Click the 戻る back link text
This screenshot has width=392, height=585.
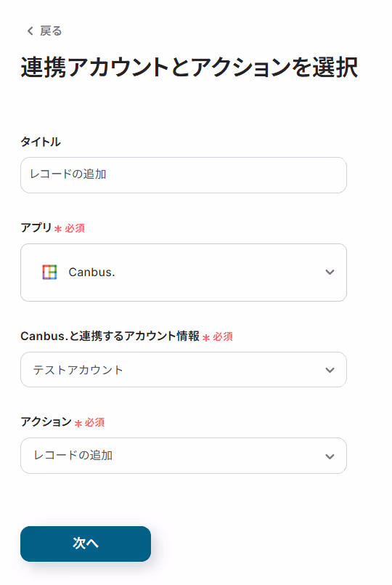click(x=51, y=31)
